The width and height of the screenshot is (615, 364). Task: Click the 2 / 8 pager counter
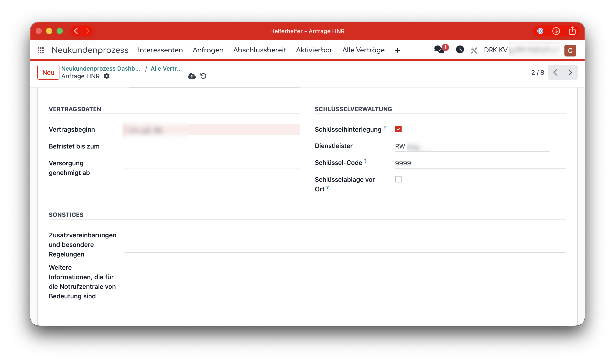tap(538, 73)
